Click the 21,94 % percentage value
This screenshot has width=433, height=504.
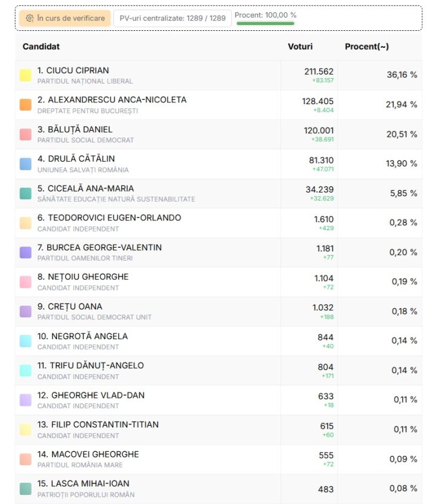pos(402,105)
